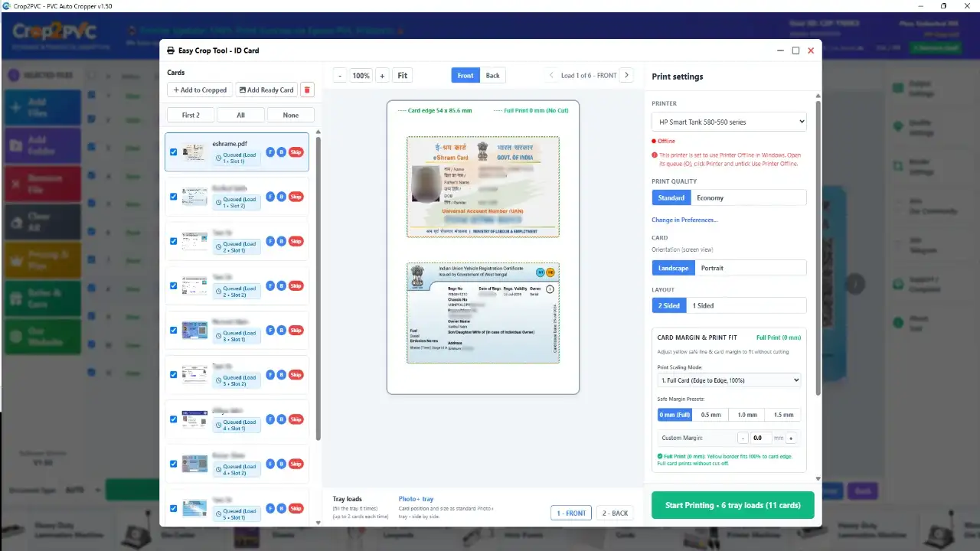The width and height of the screenshot is (980, 551).
Task: Click the B icon for Load 3 Slot 2 card
Action: pyautogui.click(x=281, y=374)
